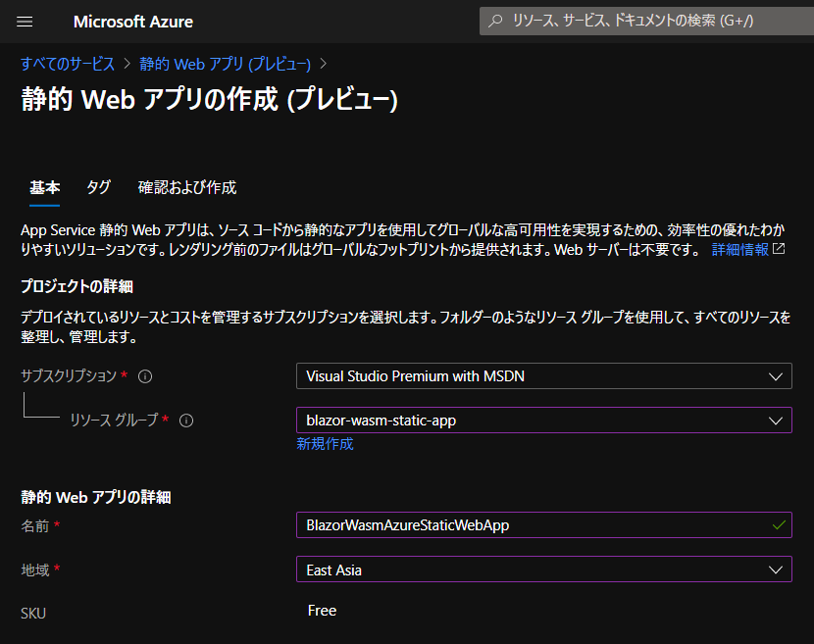Click the 名前 field label
Screen dimensions: 814x644
(34, 525)
